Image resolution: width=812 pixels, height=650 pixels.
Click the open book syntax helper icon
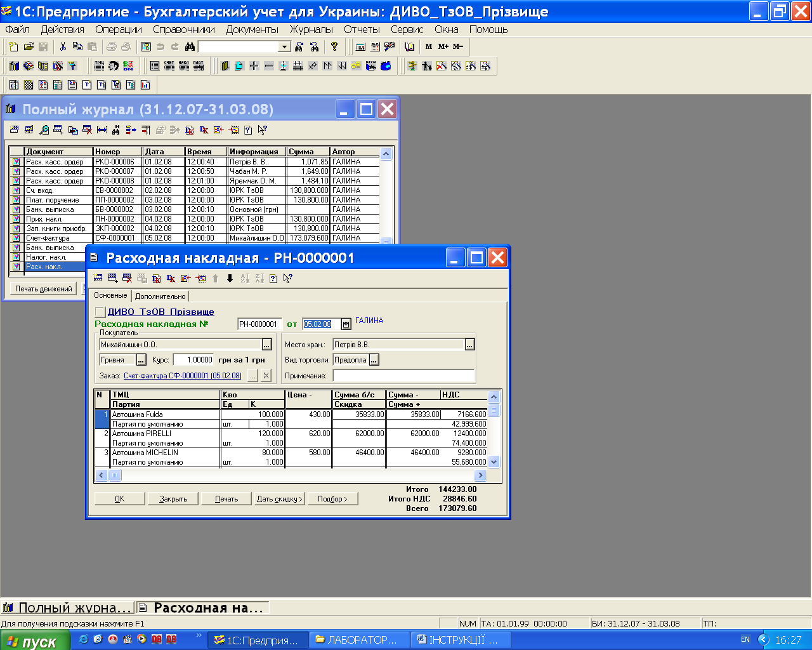409,46
